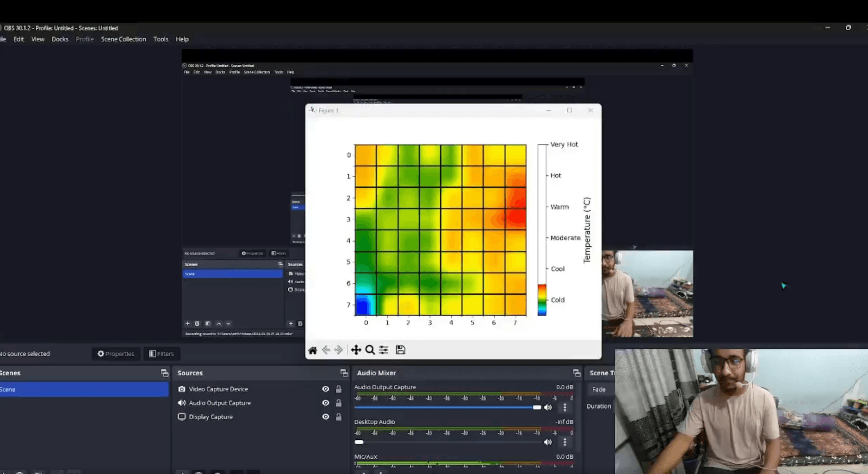Screen dimensions: 868x474
Task: Adjust the Audio Output Capture volume slider
Action: (536, 407)
